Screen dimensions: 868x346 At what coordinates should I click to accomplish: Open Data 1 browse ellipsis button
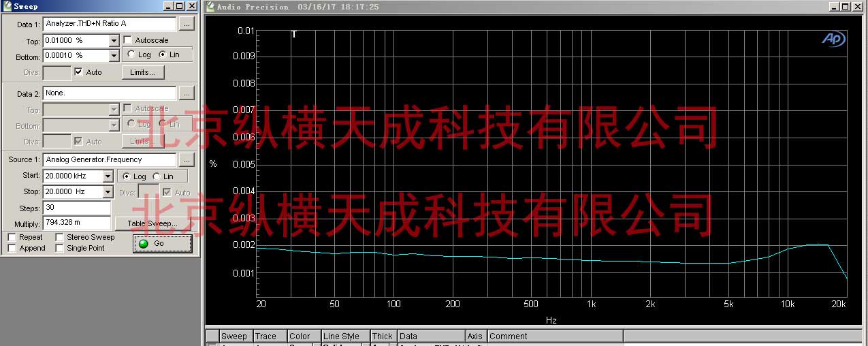[x=187, y=24]
